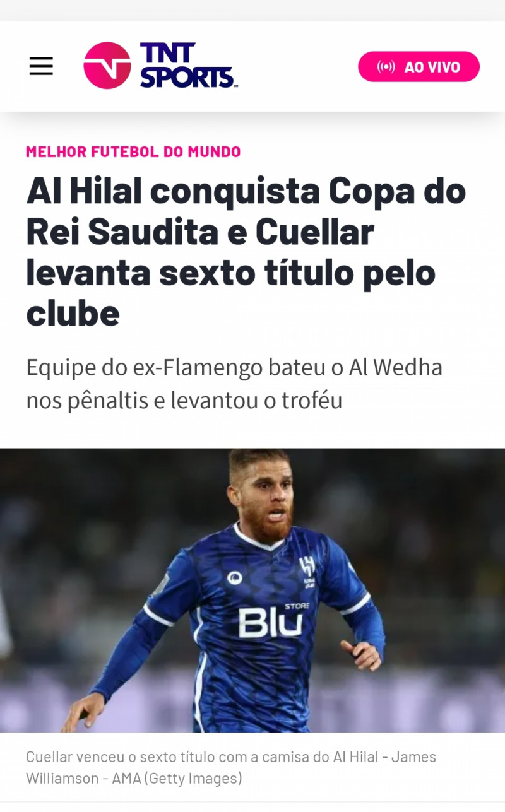Click the broadcast signal icon beside AO VIVO
This screenshot has width=505, height=812.
point(386,67)
